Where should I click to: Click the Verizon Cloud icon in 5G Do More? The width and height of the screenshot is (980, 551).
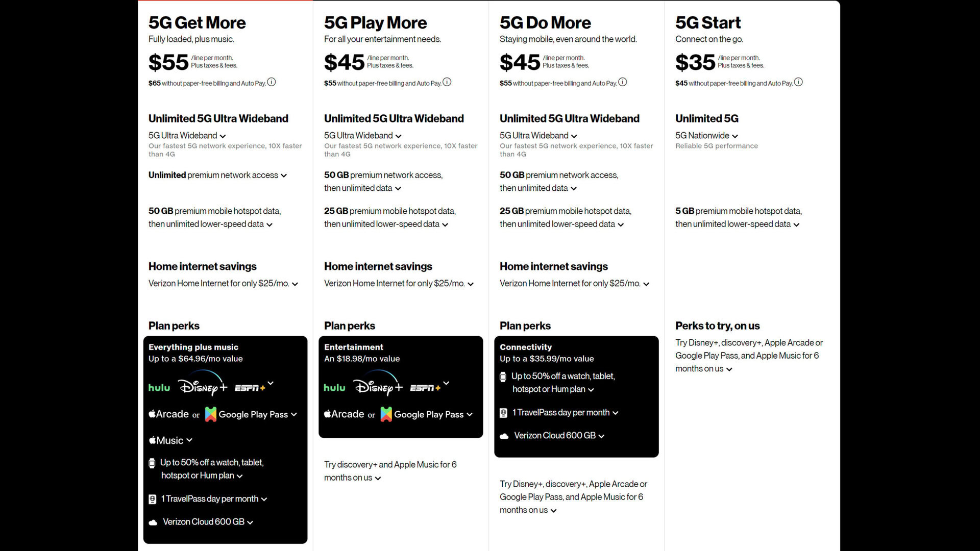coord(504,435)
